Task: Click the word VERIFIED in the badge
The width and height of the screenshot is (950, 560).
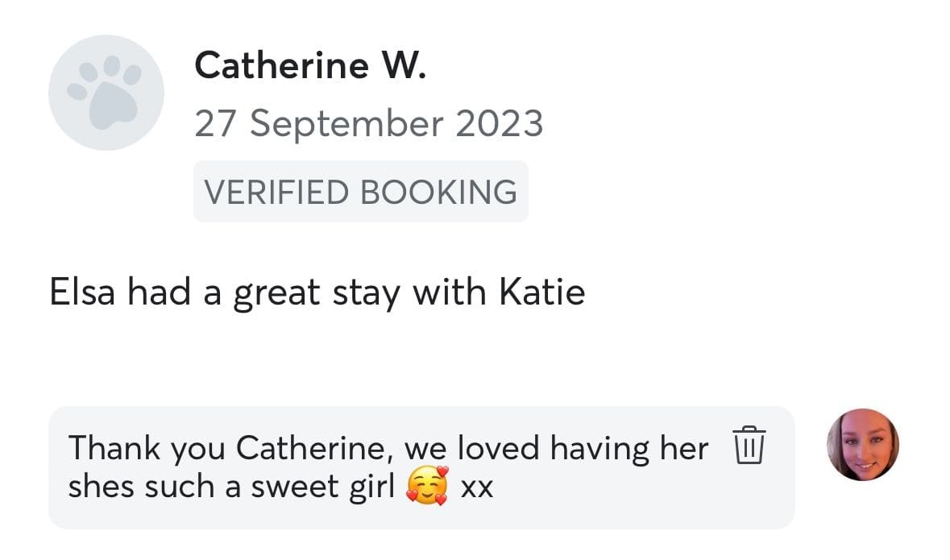Action: (x=276, y=192)
